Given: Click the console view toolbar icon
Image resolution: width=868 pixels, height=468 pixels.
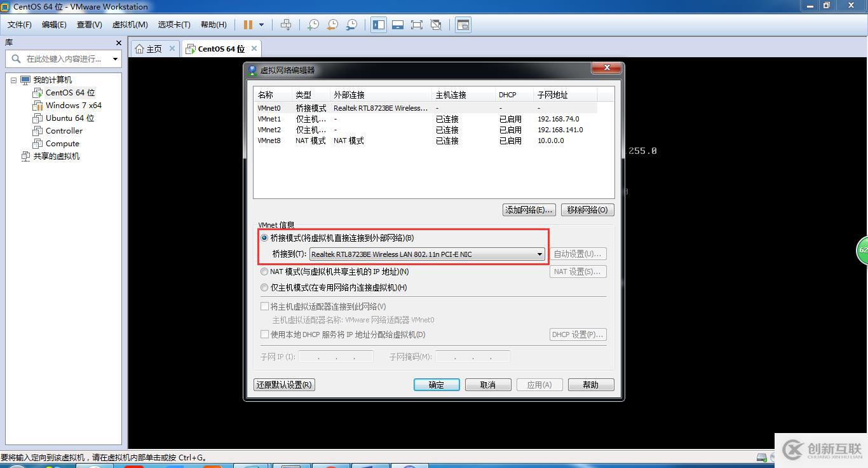Looking at the screenshot, I should 463,25.
